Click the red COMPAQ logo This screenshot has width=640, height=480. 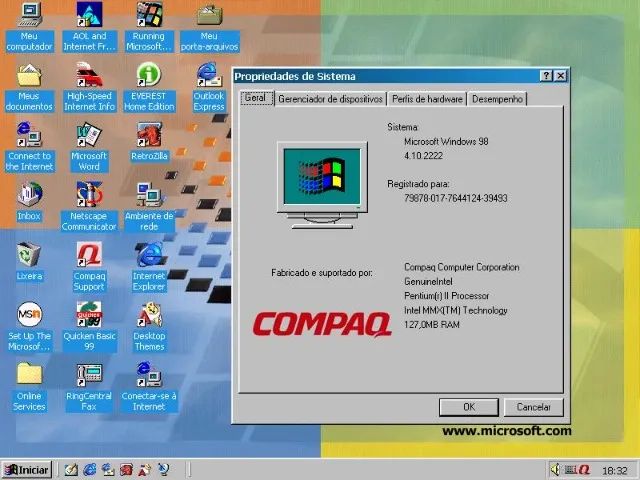point(322,325)
